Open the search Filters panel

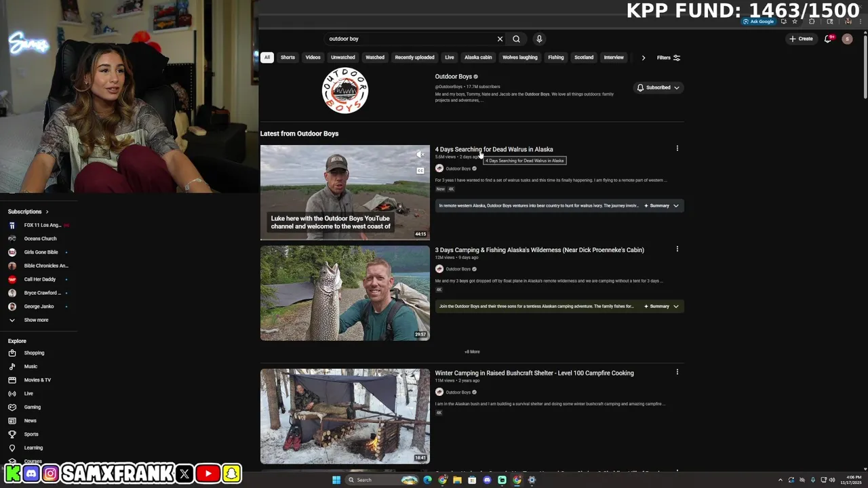[x=669, y=58]
